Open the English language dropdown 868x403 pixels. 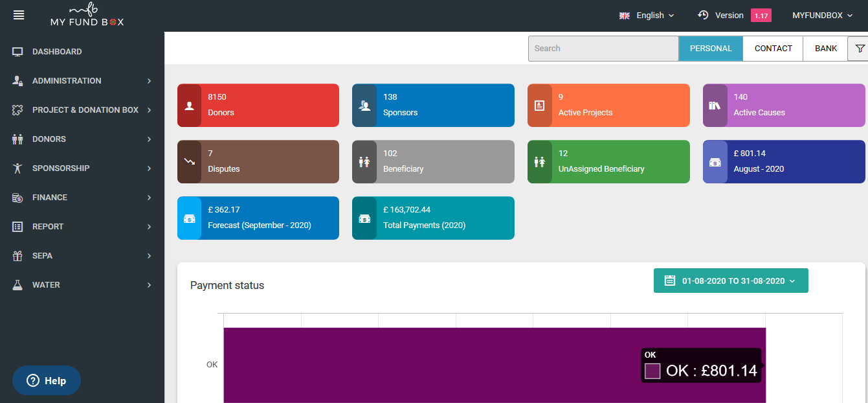(647, 16)
